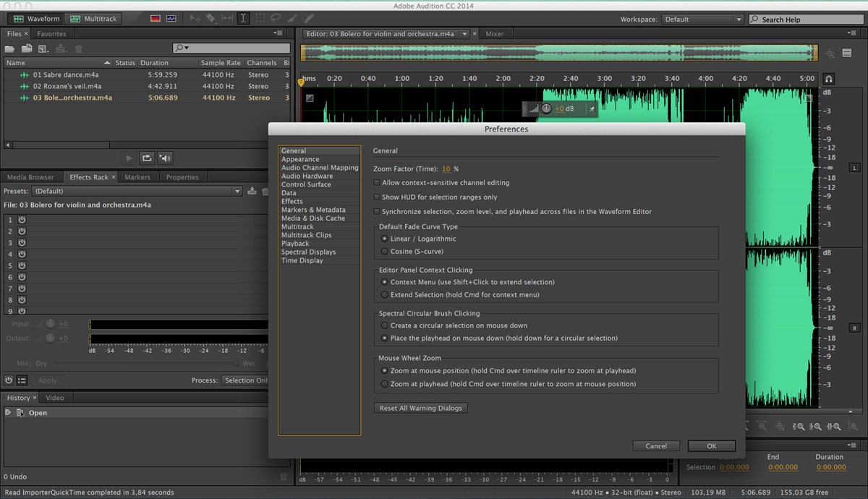Viewport: 868px width, 499px height.
Task: Click the Zoom Factor value field
Action: [x=446, y=169]
